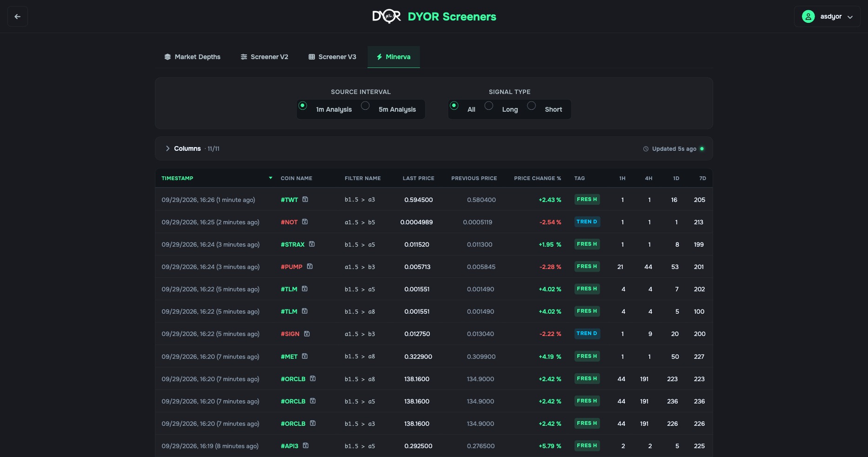Click the copy icon next to #MET
The height and width of the screenshot is (457, 868).
[x=305, y=356]
